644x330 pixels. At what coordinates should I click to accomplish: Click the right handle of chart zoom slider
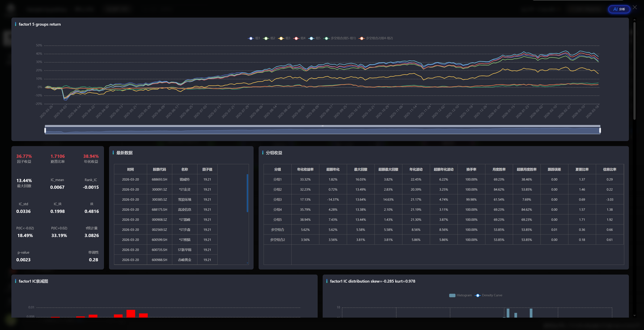[x=600, y=130]
